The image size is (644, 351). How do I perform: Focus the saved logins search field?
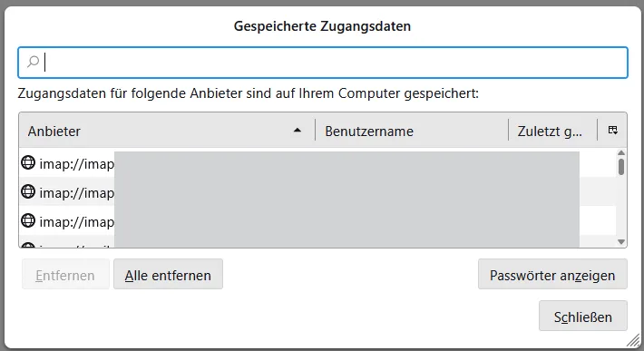(x=323, y=63)
